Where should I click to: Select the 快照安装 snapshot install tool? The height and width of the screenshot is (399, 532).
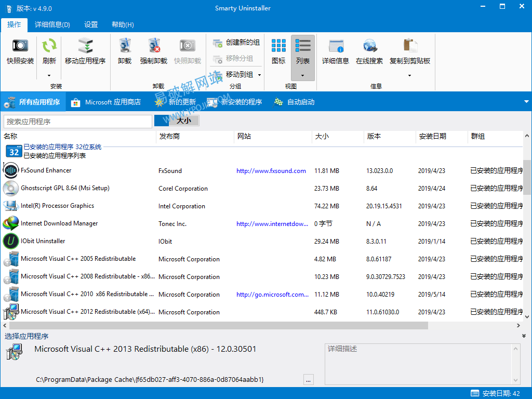19,52
